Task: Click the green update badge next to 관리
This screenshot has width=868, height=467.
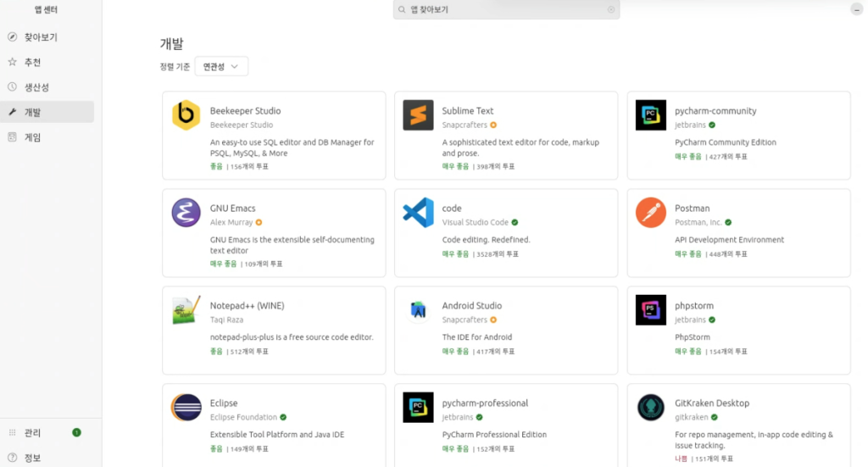Action: 76,432
